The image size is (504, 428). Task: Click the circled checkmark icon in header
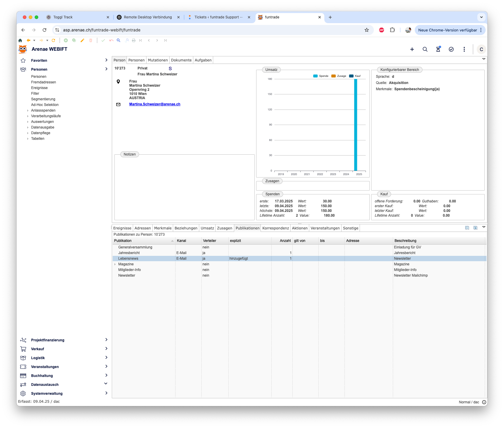[x=451, y=49]
